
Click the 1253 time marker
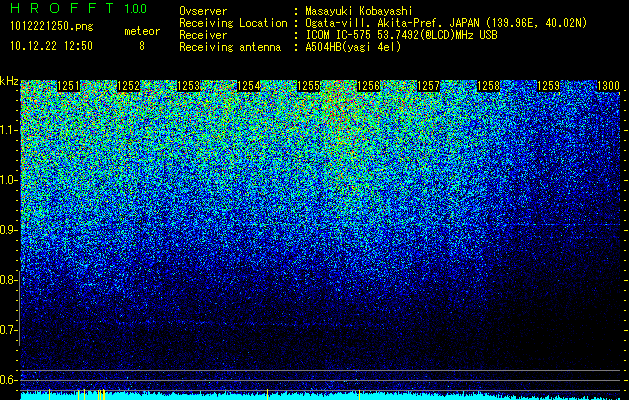[189, 86]
